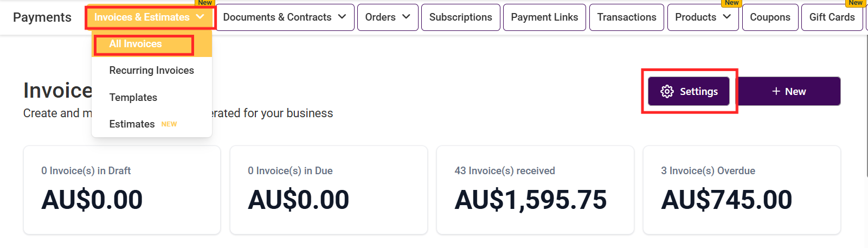This screenshot has height=248, width=868.
Task: Expand the Documents & Contracts chevron
Action: (342, 17)
